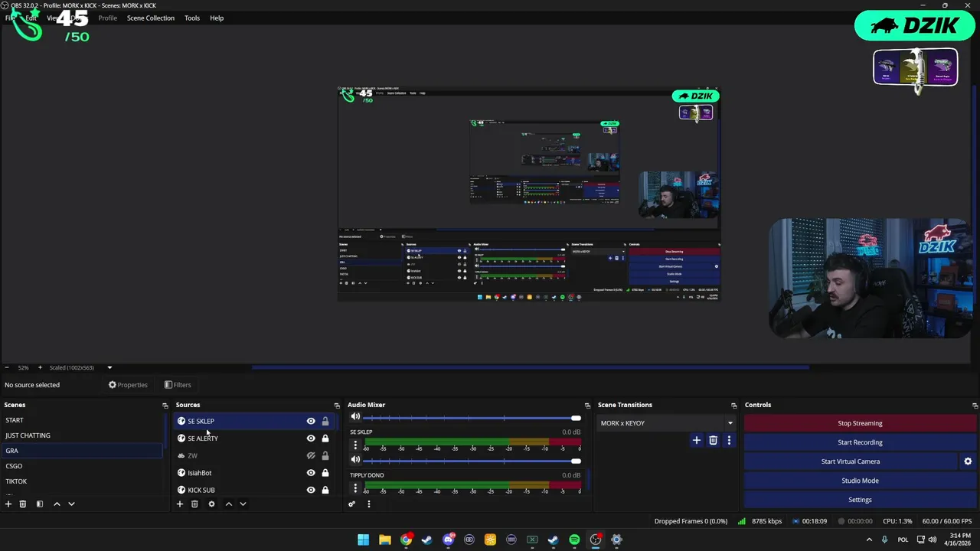The height and width of the screenshot is (551, 980).
Task: Delete the selected source using the Sources trash icon
Action: pos(194,504)
